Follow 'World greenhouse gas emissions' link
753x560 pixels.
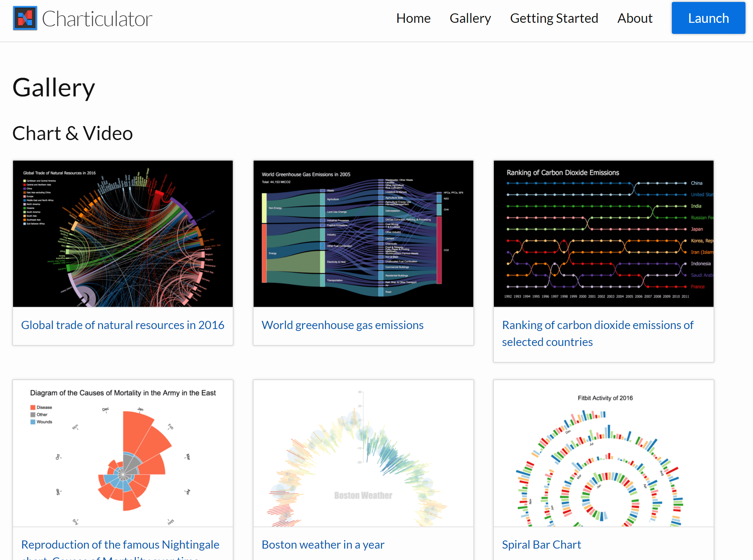342,325
